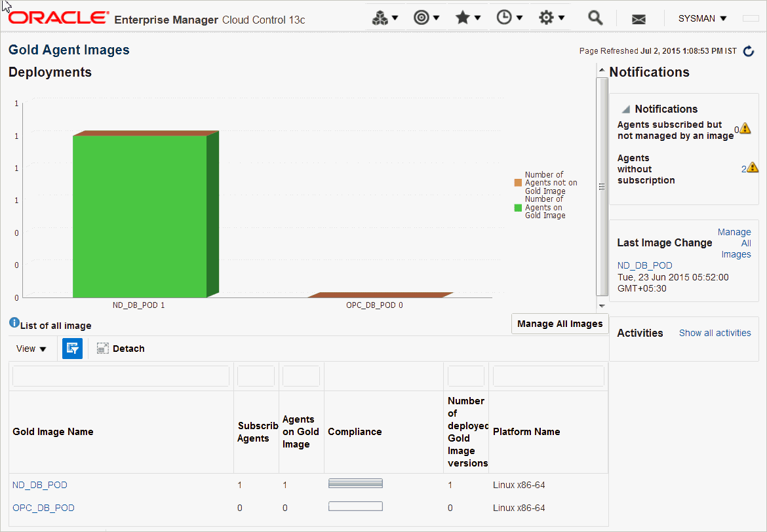Click the ND_DB_POD compliance bar
Viewport: 767px width, 532px height.
click(355, 484)
